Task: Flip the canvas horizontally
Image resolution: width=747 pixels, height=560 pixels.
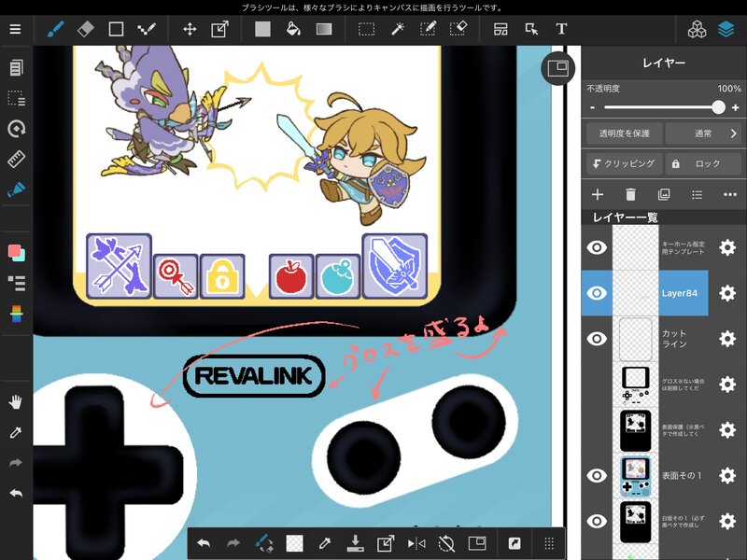Action: pyautogui.click(x=416, y=543)
